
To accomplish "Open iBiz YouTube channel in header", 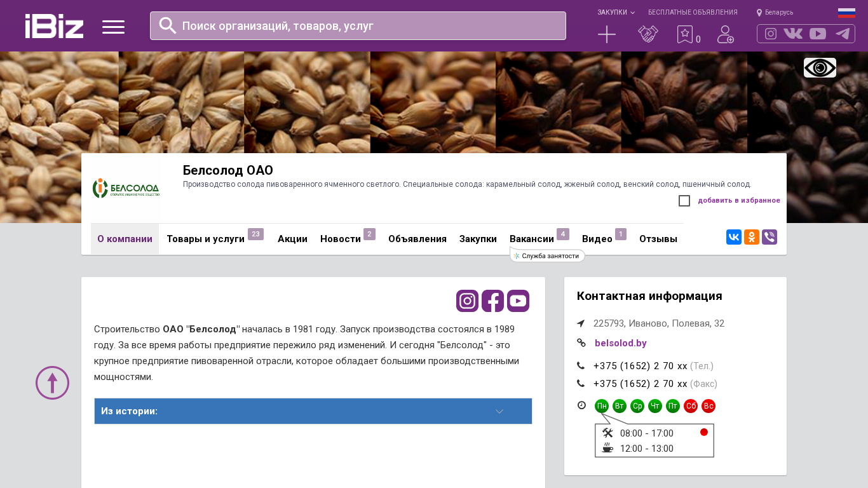I will tap(818, 34).
